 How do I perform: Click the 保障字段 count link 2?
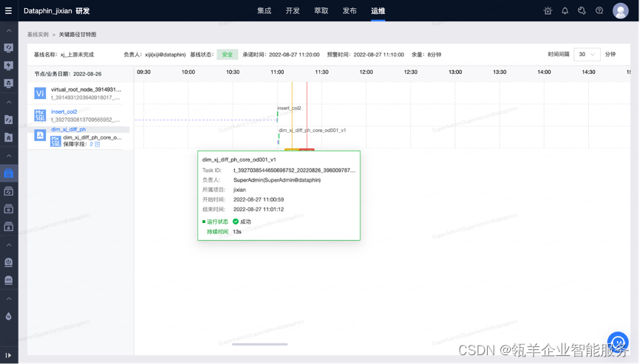92,144
